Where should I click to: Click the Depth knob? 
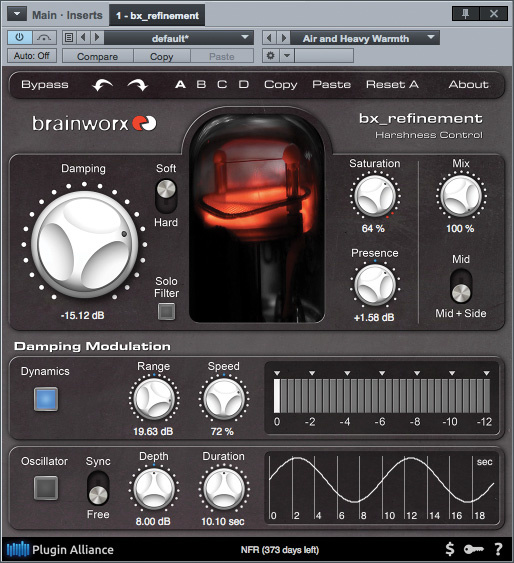click(x=154, y=489)
